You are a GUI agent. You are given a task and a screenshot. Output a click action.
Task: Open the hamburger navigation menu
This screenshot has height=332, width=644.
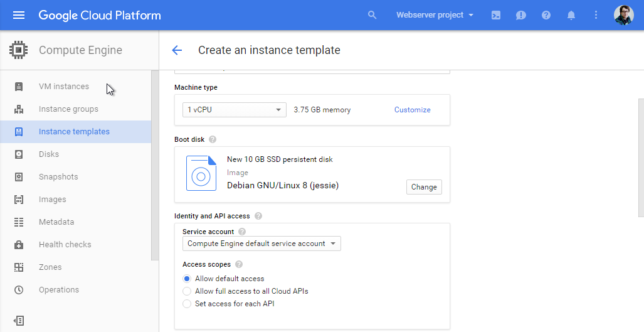pyautogui.click(x=19, y=15)
